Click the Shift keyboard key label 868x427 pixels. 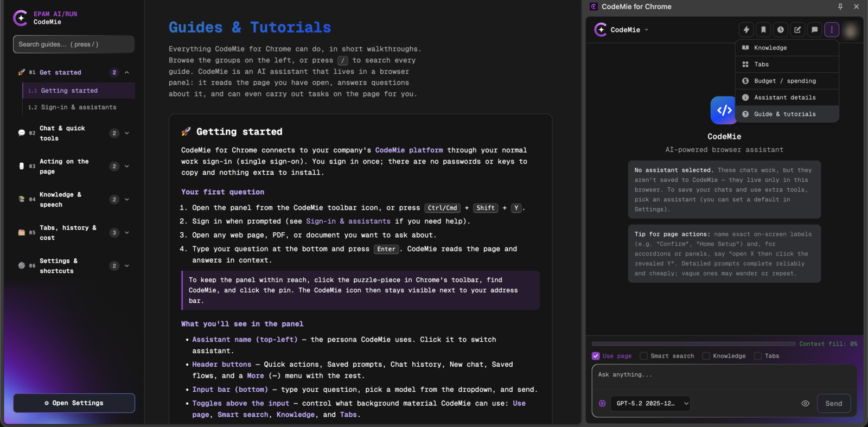pyautogui.click(x=486, y=208)
